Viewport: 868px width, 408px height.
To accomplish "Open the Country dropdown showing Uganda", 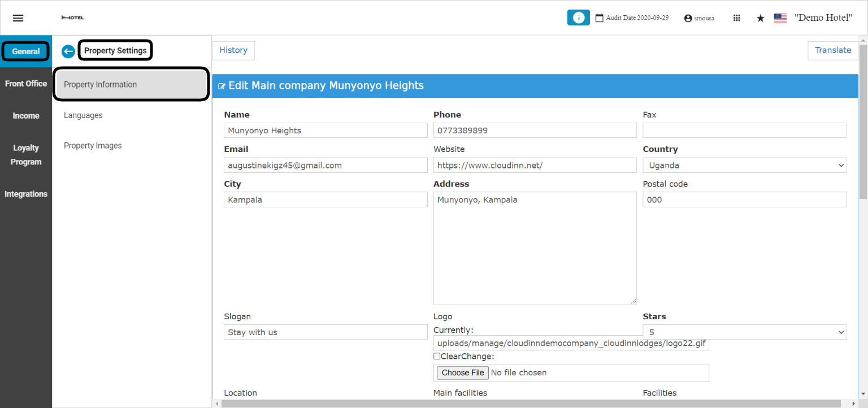I will (x=745, y=165).
